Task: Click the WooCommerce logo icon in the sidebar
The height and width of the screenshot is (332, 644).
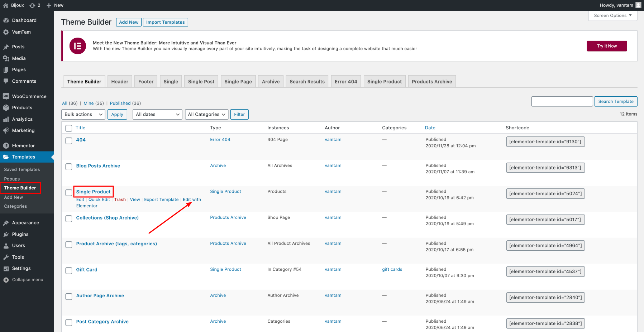Action: (x=6, y=96)
